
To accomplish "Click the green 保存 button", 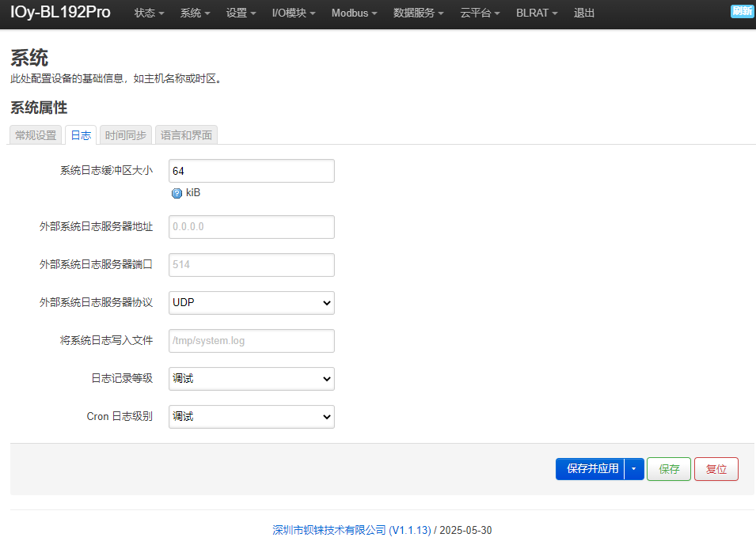I will point(669,469).
